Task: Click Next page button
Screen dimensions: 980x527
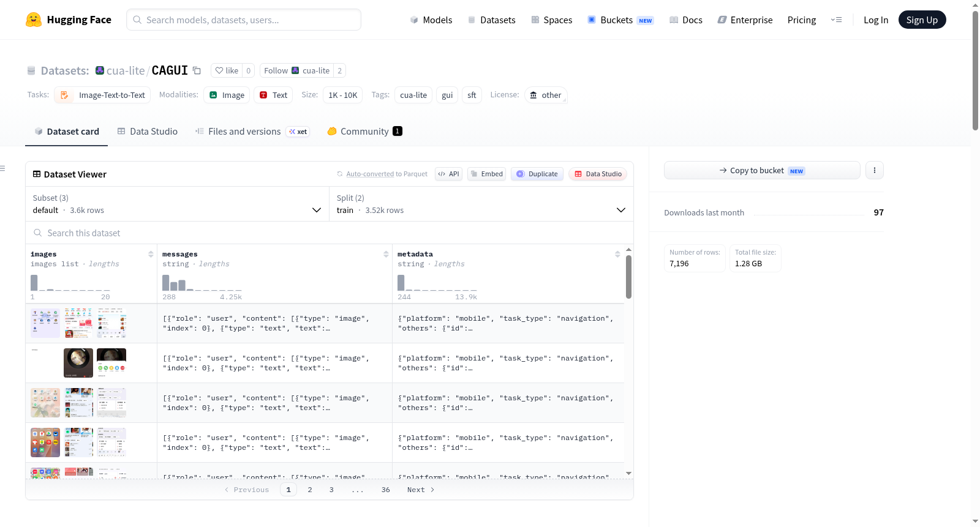Action: [x=421, y=490]
